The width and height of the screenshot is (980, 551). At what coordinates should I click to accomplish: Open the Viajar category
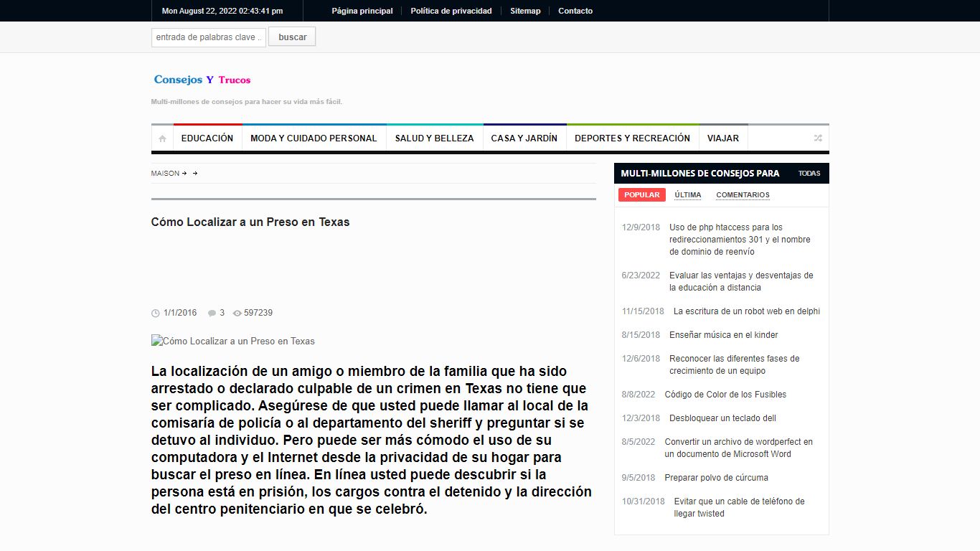pos(723,138)
